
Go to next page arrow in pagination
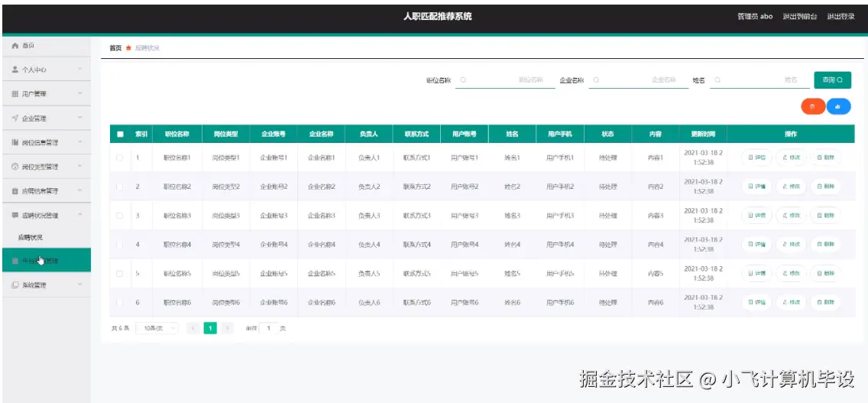pyautogui.click(x=227, y=328)
